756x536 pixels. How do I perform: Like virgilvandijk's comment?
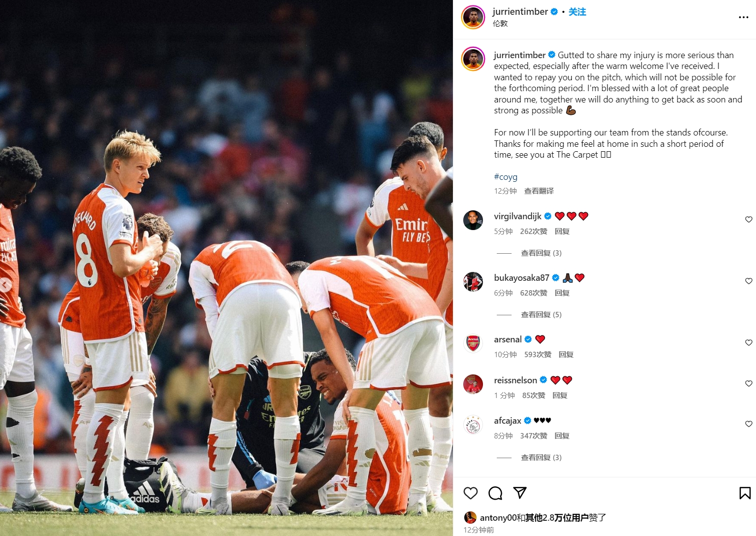click(749, 220)
